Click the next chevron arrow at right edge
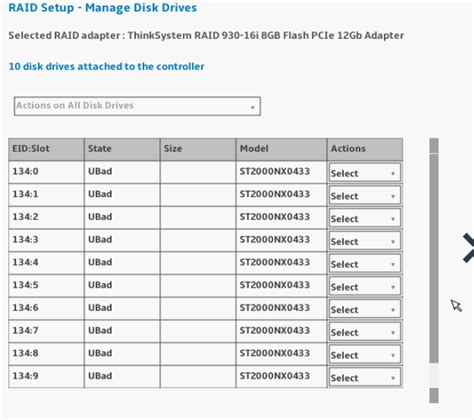 pyautogui.click(x=468, y=248)
